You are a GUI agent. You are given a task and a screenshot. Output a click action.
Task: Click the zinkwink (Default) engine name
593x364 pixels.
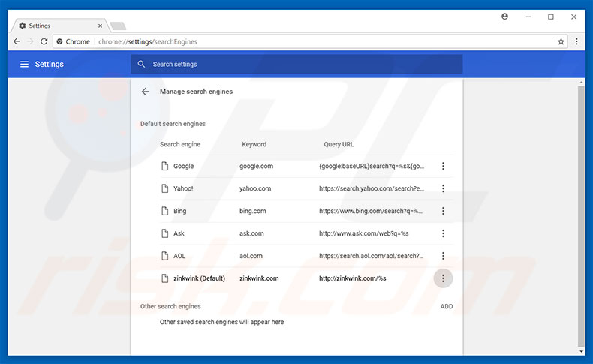click(200, 278)
